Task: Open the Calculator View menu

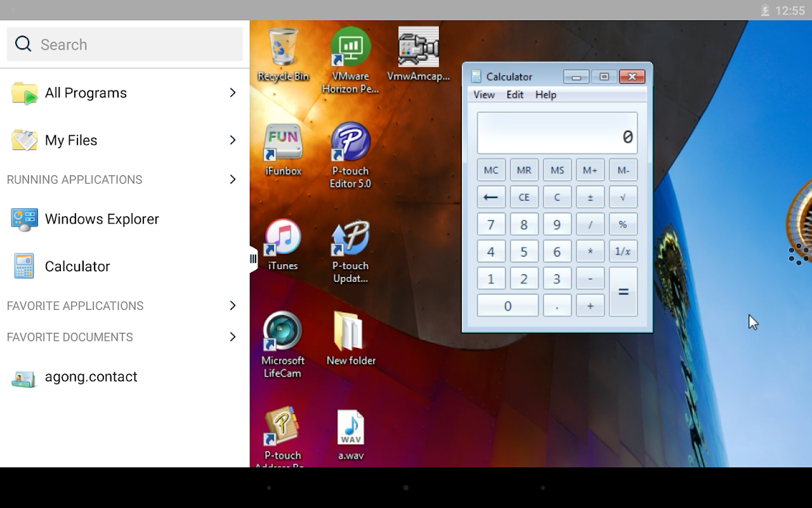Action: pos(484,95)
